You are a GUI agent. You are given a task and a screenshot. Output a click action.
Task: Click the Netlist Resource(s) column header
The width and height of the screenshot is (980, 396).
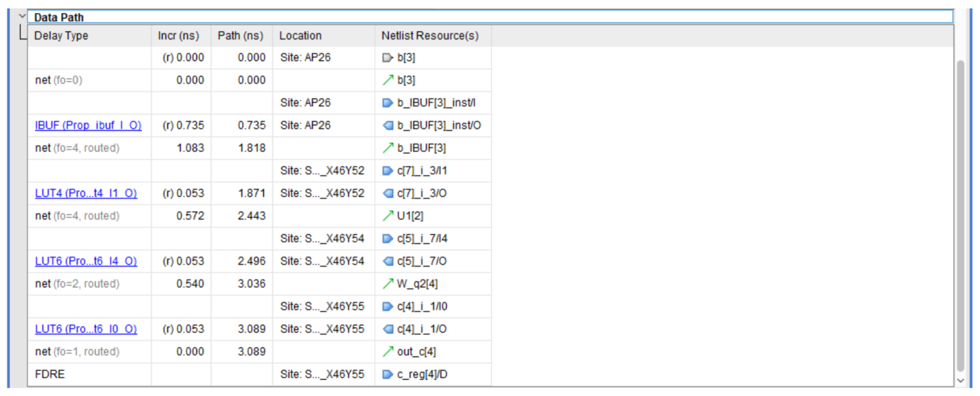(x=430, y=36)
